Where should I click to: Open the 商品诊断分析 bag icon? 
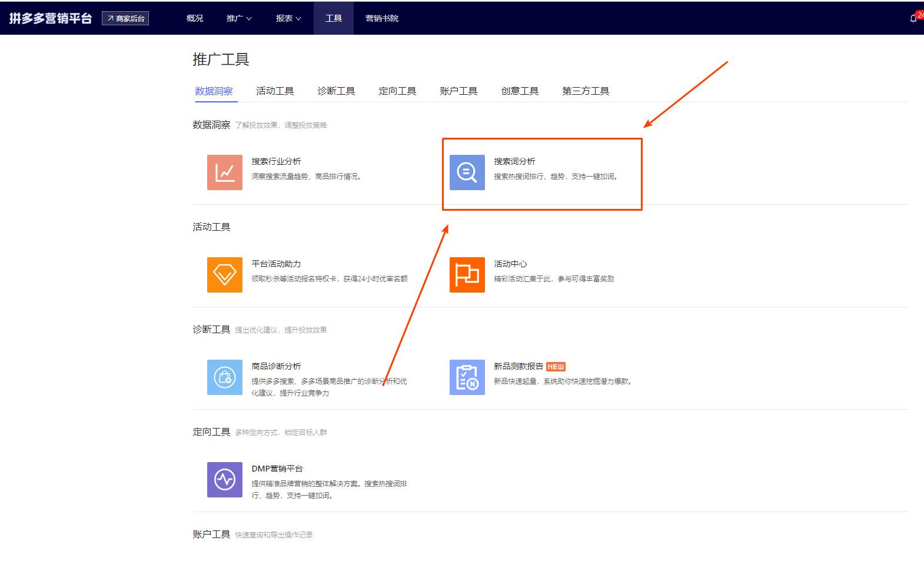[224, 377]
